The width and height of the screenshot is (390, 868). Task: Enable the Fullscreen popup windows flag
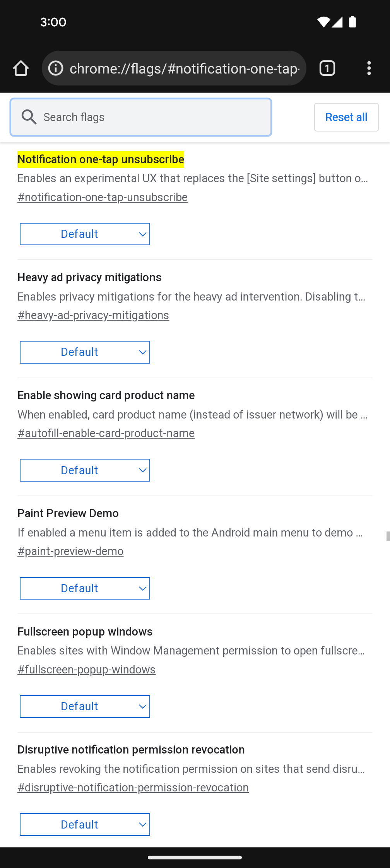click(x=85, y=706)
